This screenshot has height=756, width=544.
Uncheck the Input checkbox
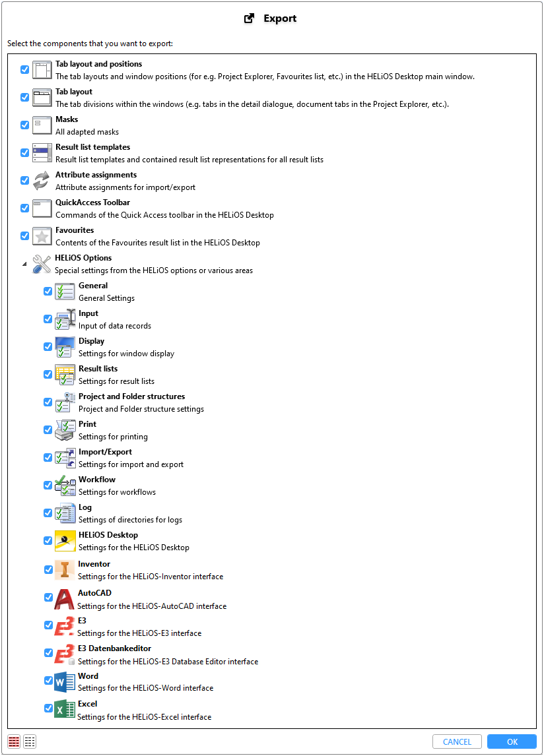[x=48, y=319]
